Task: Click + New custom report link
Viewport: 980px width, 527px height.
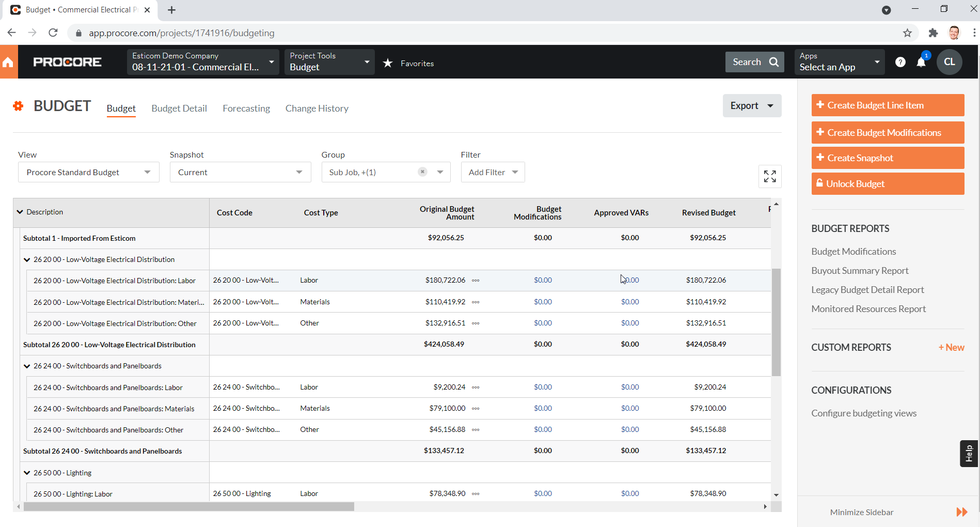Action: coord(951,348)
